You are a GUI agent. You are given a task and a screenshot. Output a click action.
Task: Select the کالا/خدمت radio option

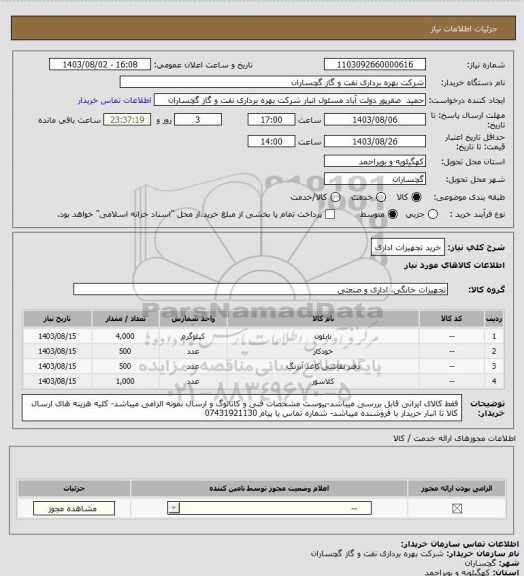coord(335,197)
